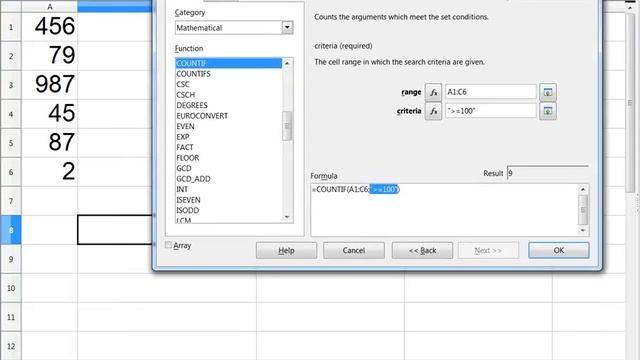The image size is (640, 360).
Task: Click the Result field showing 9
Action: (547, 173)
